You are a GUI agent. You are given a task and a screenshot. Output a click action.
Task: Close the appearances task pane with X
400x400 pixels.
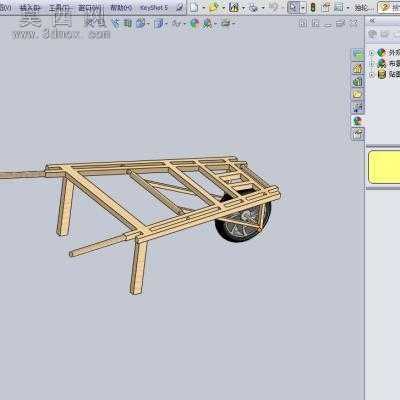tap(372, 21)
